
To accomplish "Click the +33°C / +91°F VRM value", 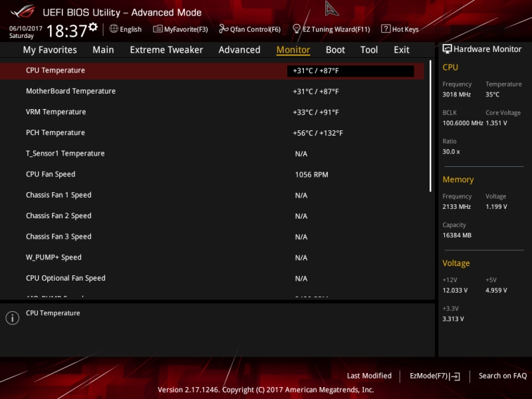I will coord(315,112).
